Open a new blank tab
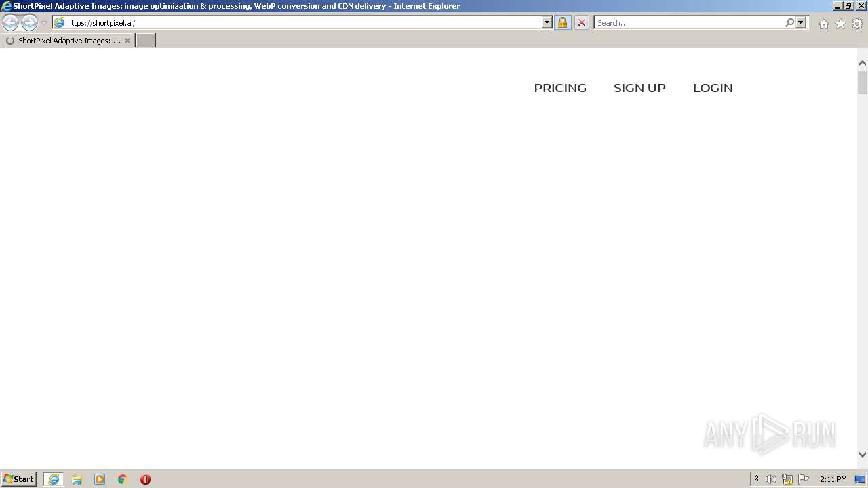868x488 pixels. pyautogui.click(x=146, y=41)
